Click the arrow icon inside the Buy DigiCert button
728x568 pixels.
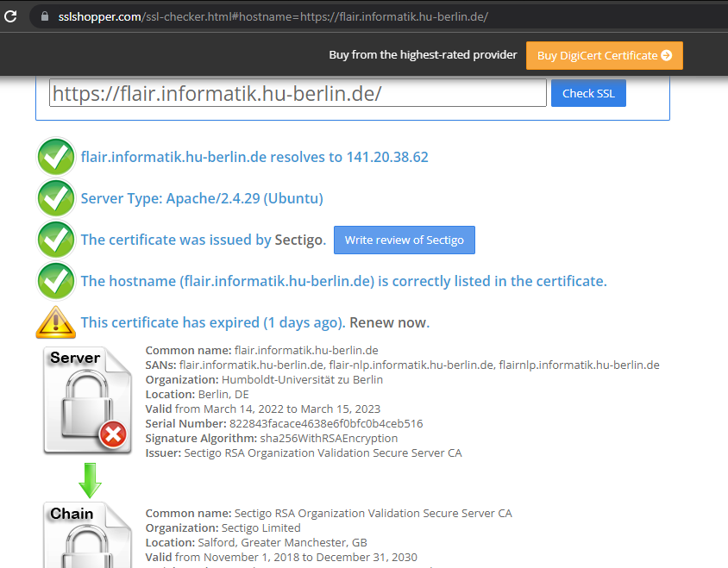pyautogui.click(x=668, y=55)
